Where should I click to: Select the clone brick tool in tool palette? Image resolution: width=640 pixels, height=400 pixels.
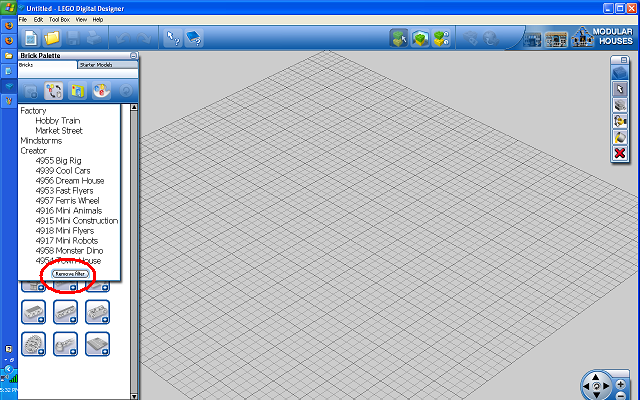tap(620, 105)
